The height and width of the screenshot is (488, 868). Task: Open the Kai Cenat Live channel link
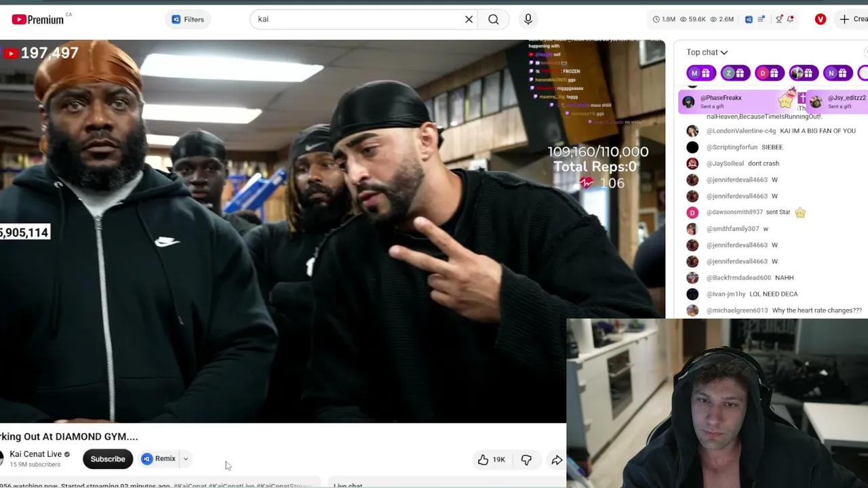tap(35, 454)
